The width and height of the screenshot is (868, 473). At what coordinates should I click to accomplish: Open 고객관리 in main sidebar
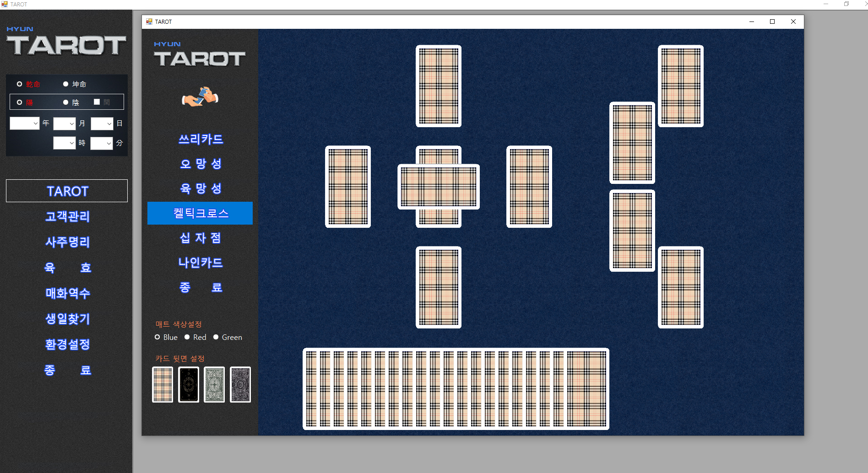click(67, 216)
